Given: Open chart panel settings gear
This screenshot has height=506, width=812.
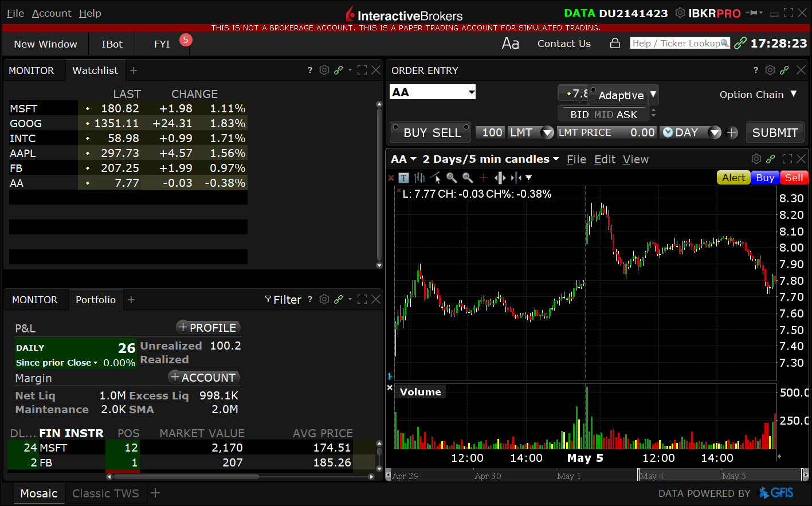Looking at the screenshot, I should [x=756, y=159].
